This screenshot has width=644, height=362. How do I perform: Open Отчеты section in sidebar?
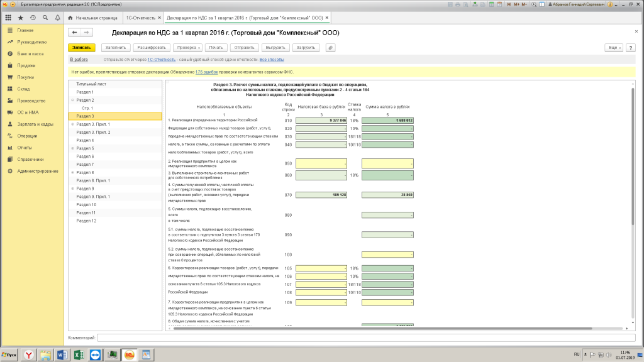click(x=25, y=148)
